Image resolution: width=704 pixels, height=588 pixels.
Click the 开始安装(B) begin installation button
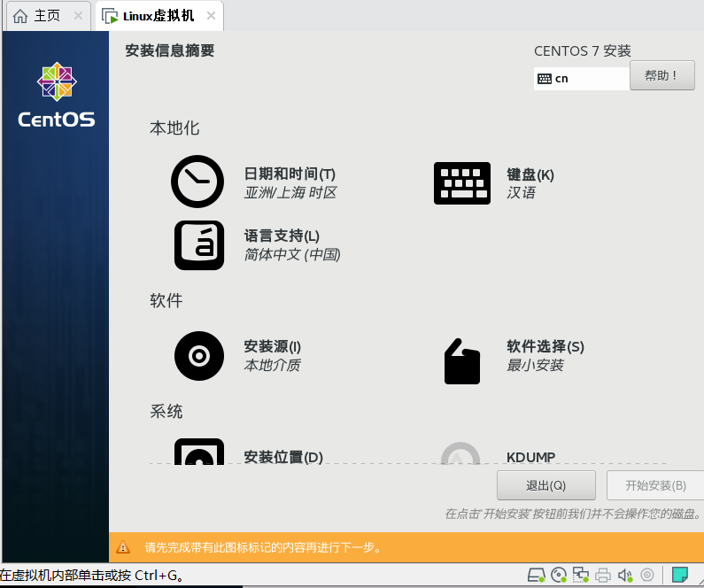click(654, 485)
